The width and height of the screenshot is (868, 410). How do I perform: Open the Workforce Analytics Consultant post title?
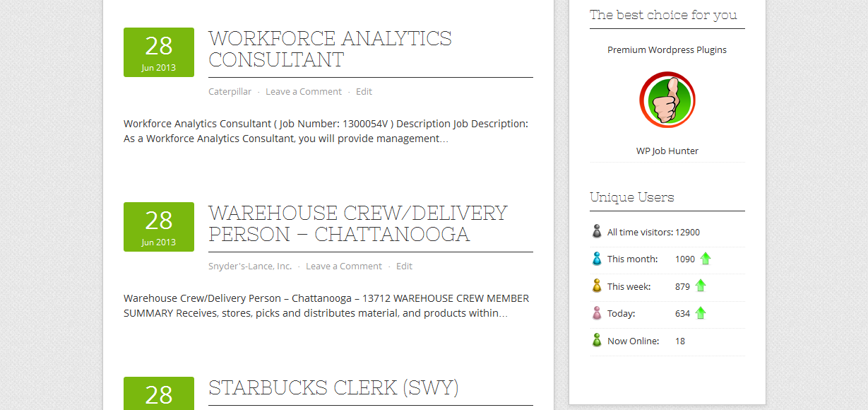click(x=330, y=49)
